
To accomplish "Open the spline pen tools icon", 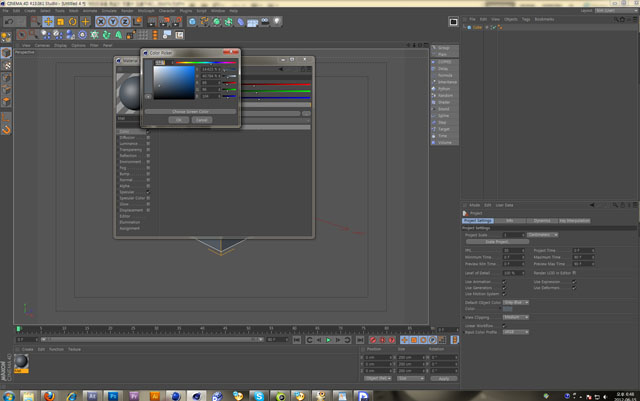I will pos(204,22).
